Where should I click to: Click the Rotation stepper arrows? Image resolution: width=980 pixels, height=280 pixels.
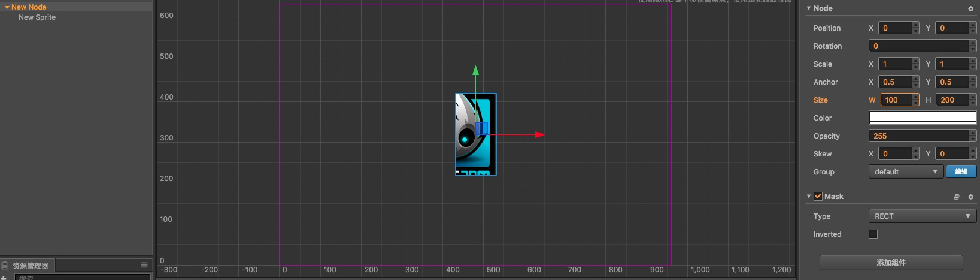[973, 46]
